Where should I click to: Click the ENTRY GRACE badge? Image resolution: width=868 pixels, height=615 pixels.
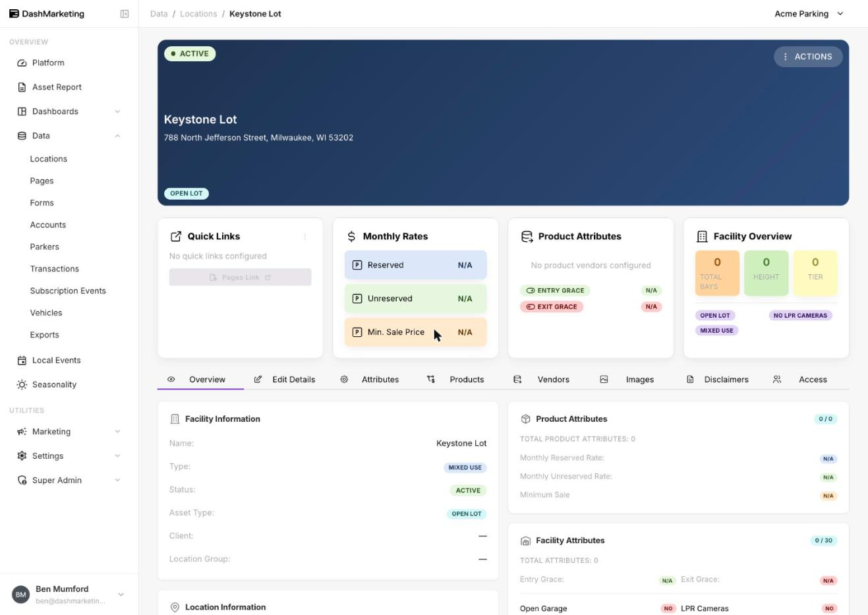(555, 291)
